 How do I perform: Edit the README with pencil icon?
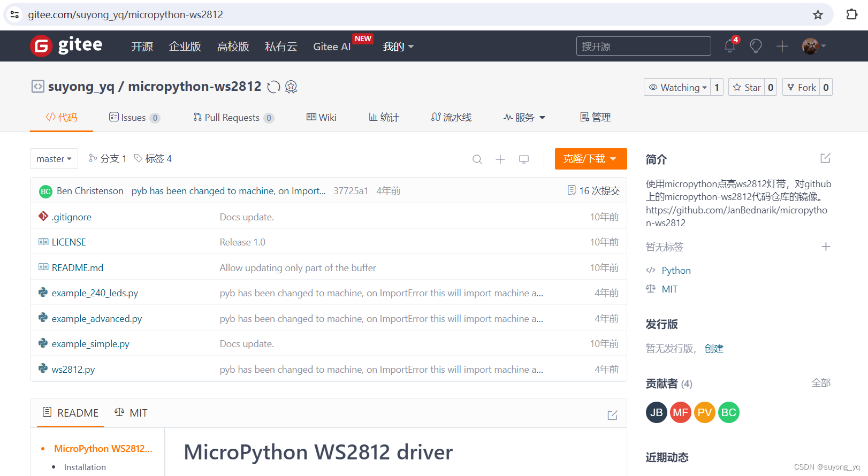(612, 415)
